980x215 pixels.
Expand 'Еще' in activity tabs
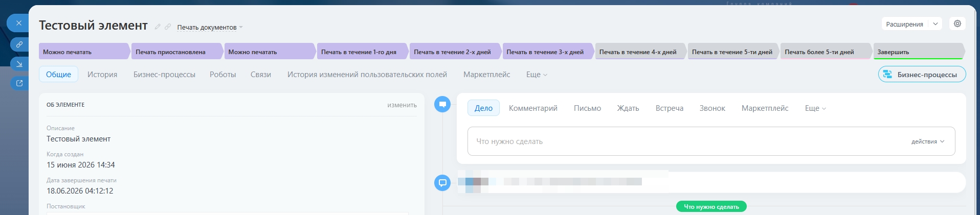815,108
